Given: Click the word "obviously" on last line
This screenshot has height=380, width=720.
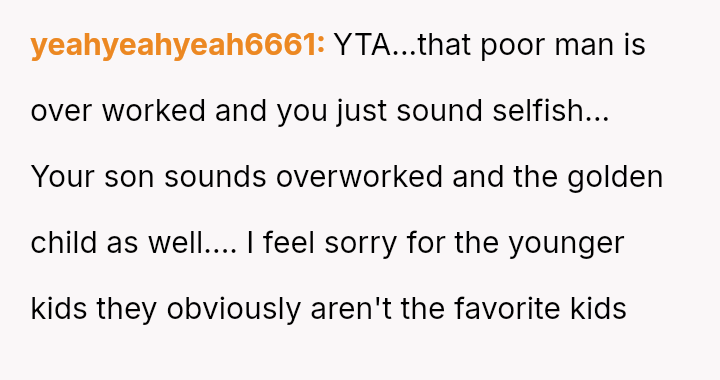Looking at the screenshot, I should tap(233, 308).
